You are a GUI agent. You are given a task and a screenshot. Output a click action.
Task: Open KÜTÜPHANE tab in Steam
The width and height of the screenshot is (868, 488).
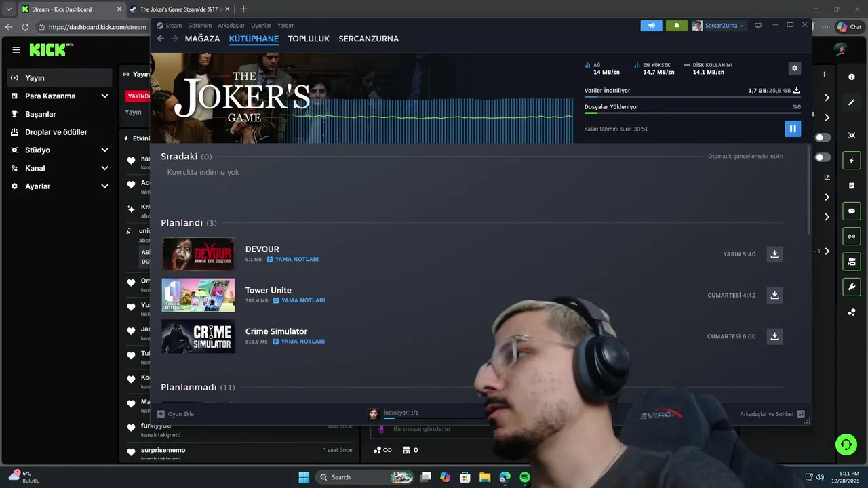click(254, 39)
